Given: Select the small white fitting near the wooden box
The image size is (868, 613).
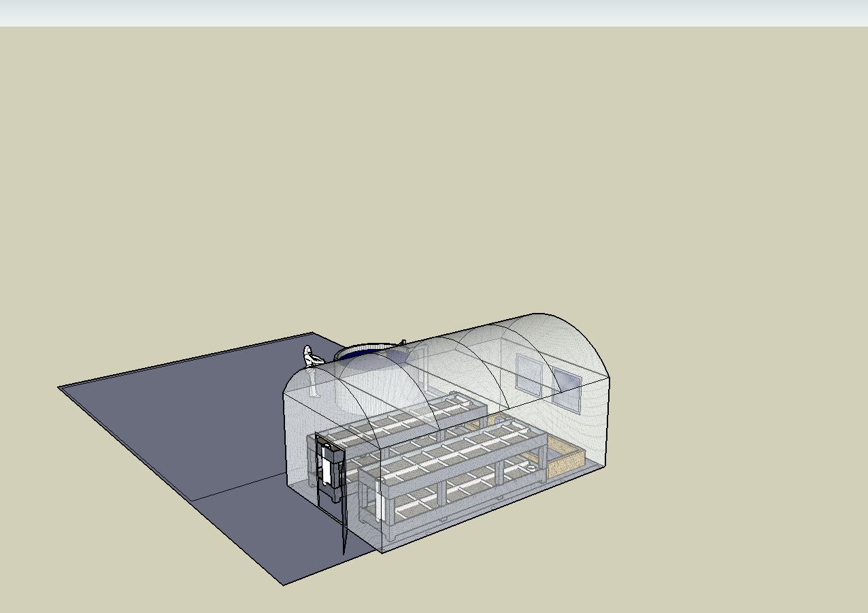Looking at the screenshot, I should (530, 467).
